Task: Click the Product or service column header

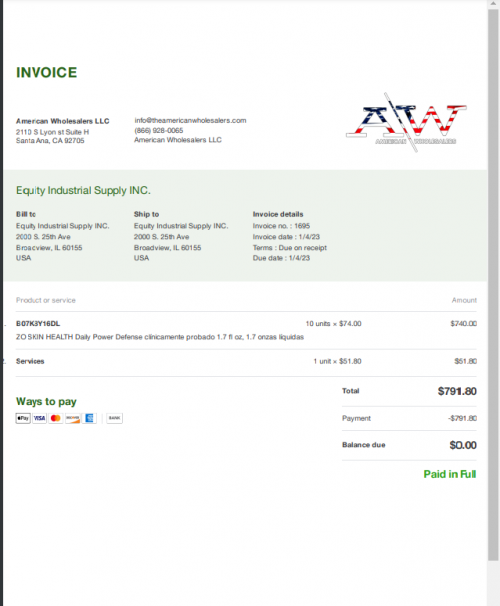Action: tap(46, 300)
